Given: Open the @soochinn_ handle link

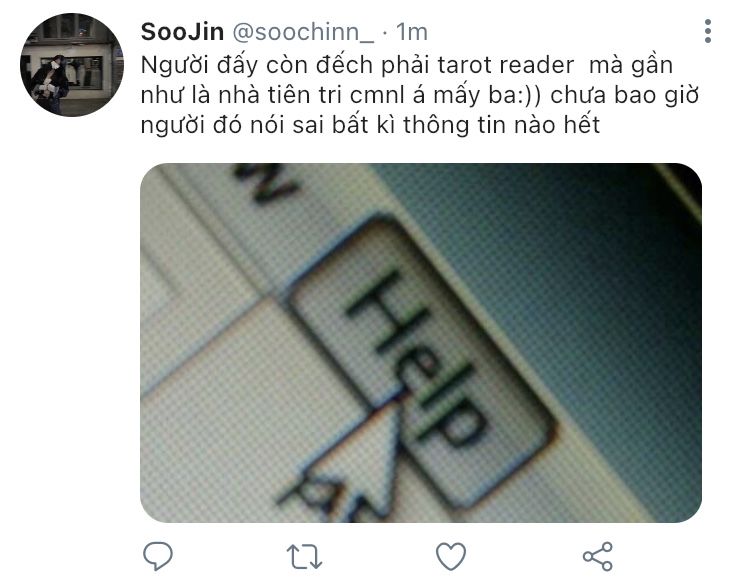Looking at the screenshot, I should click(303, 33).
